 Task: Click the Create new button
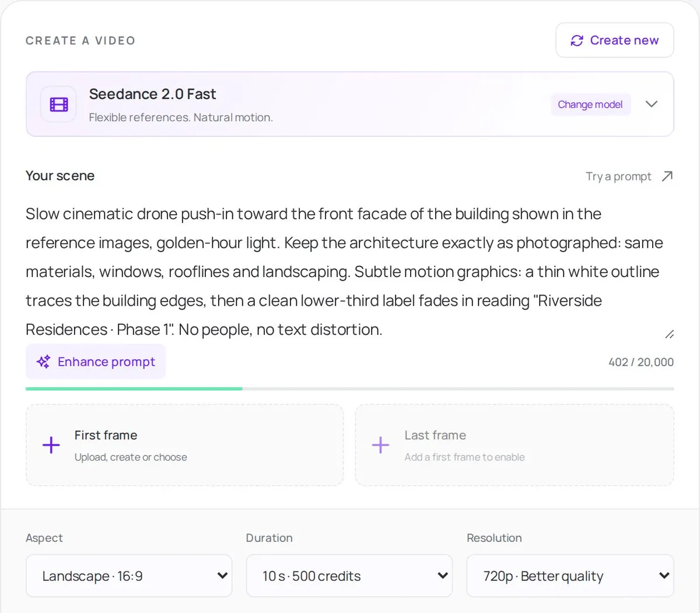615,40
